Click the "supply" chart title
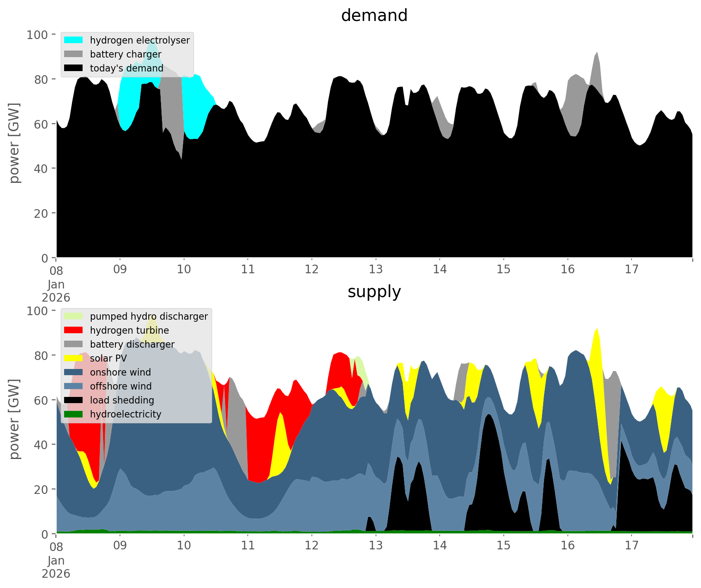Screen dimensions: 701x588 (374, 292)
